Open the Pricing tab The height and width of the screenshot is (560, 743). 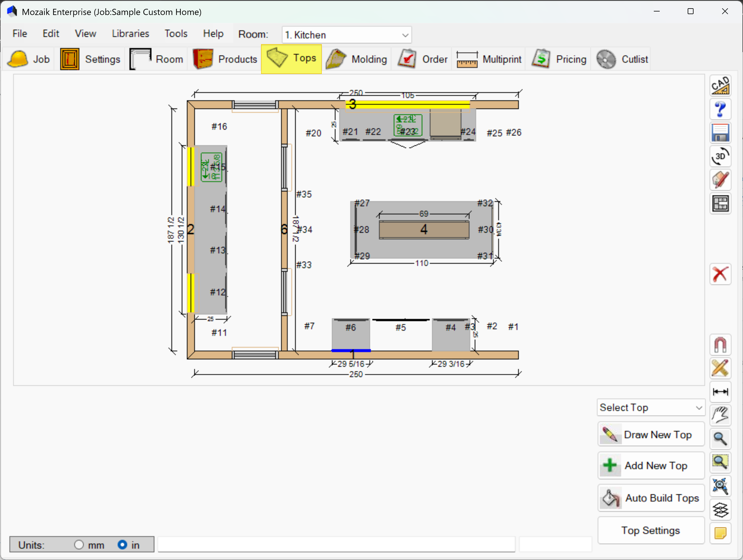(559, 59)
